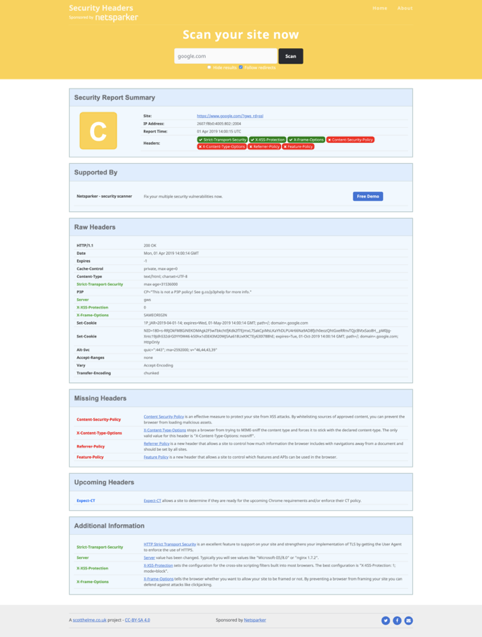
Task: Focus the site URL input field
Action: (226, 56)
